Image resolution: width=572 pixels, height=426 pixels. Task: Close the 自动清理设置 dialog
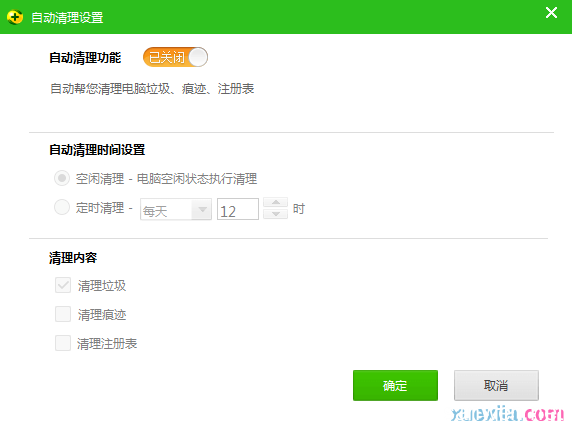551,13
